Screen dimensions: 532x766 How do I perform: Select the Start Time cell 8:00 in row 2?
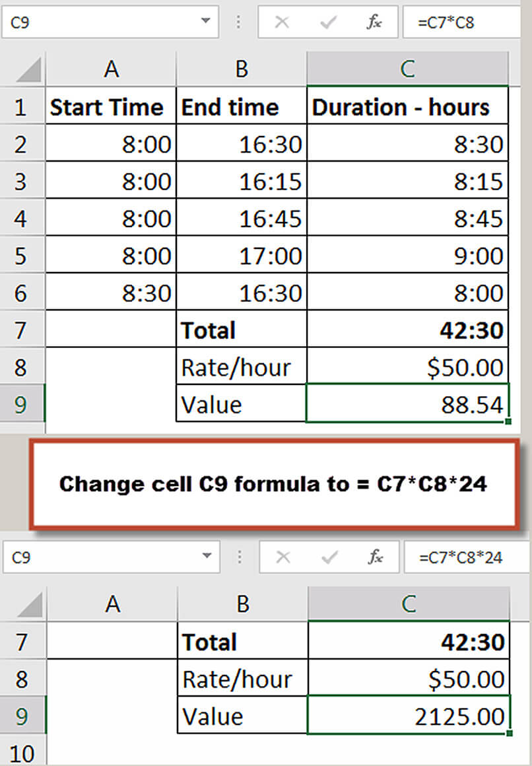click(111, 144)
